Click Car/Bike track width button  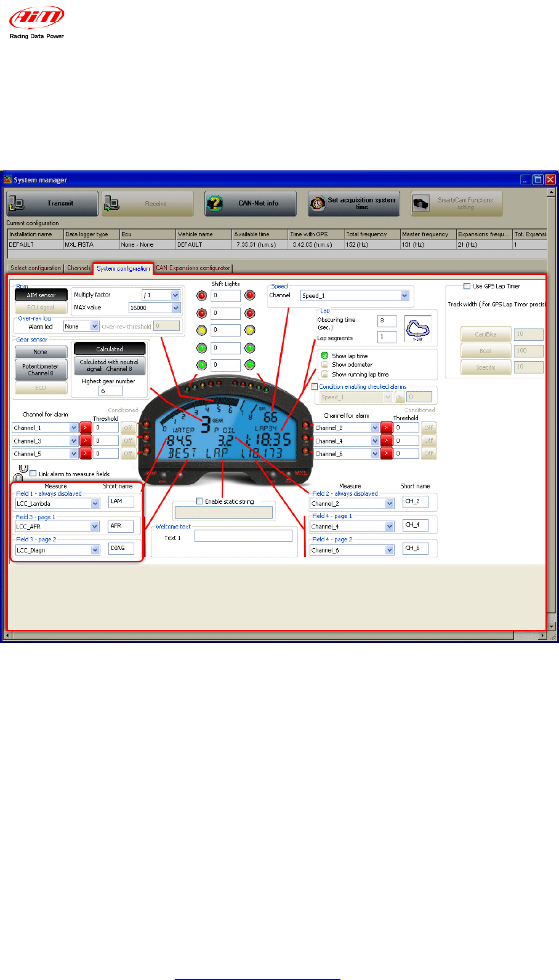pyautogui.click(x=486, y=334)
